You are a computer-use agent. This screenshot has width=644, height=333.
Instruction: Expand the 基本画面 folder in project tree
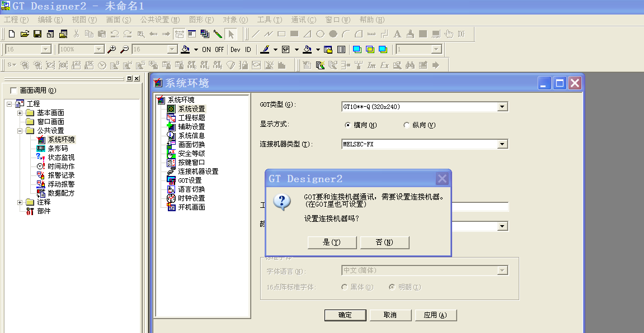click(20, 113)
